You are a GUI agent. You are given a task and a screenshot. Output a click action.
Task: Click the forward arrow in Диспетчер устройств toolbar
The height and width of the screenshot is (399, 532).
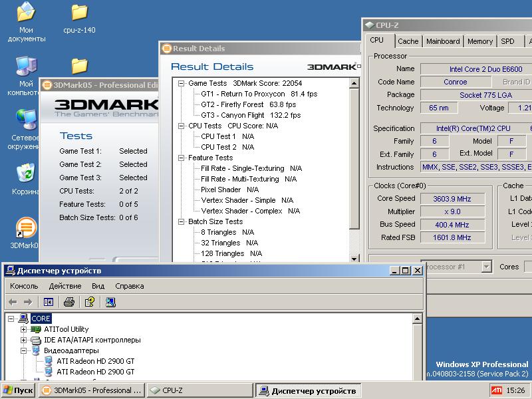pyautogui.click(x=28, y=302)
